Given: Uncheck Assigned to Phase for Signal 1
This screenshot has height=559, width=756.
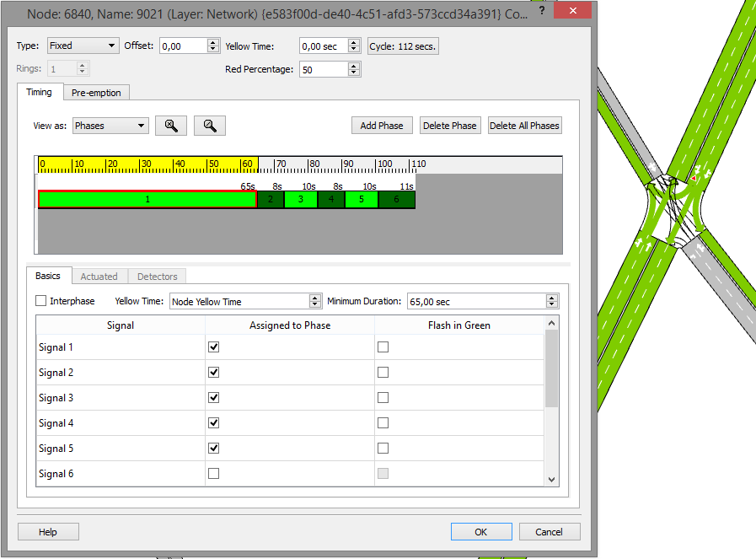Looking at the screenshot, I should [213, 347].
